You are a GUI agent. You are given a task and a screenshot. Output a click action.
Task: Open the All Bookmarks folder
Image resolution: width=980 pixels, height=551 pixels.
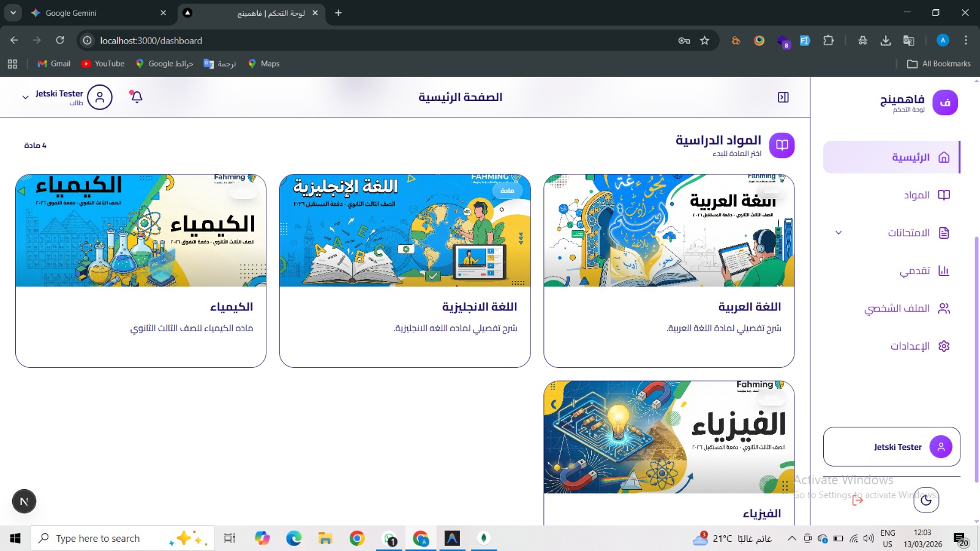click(938, 64)
